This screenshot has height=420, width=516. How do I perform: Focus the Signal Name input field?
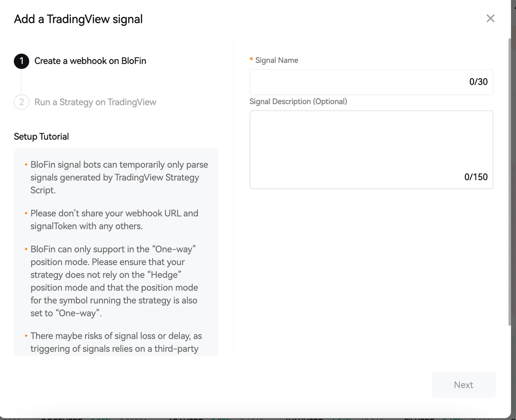tap(371, 82)
